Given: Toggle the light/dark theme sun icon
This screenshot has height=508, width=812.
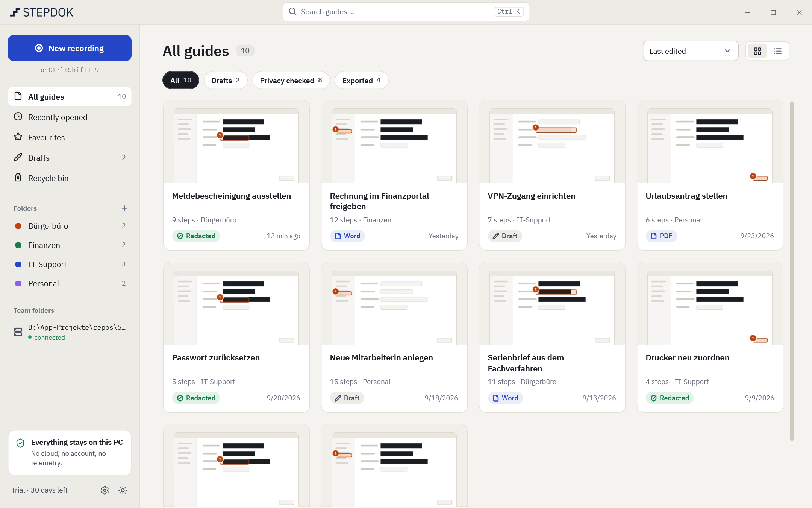Looking at the screenshot, I should pos(123,490).
